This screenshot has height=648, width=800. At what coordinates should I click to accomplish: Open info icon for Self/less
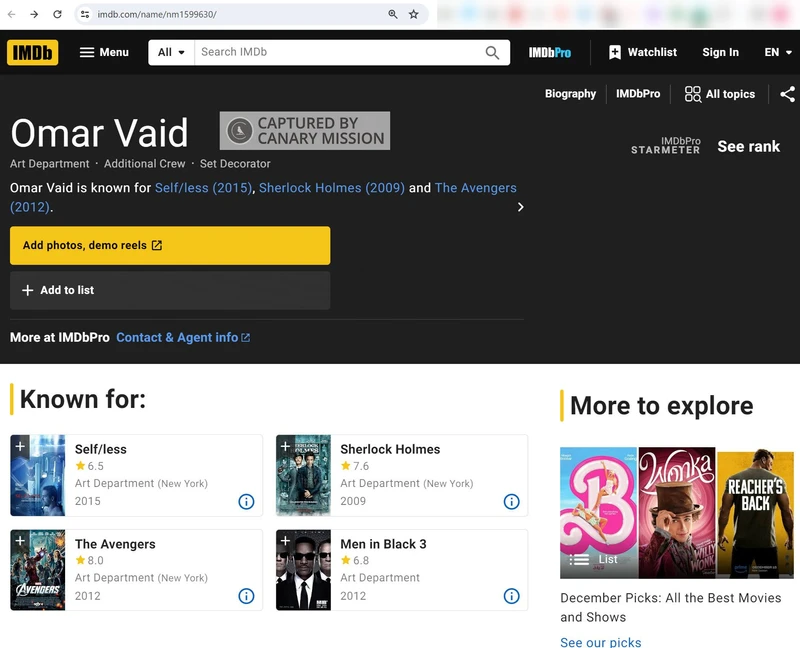246,502
